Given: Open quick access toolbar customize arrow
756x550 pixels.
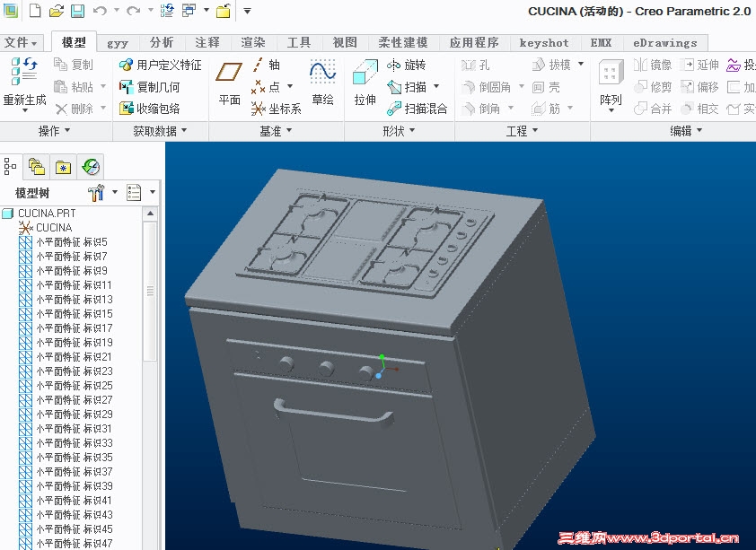Looking at the screenshot, I should click(247, 11).
